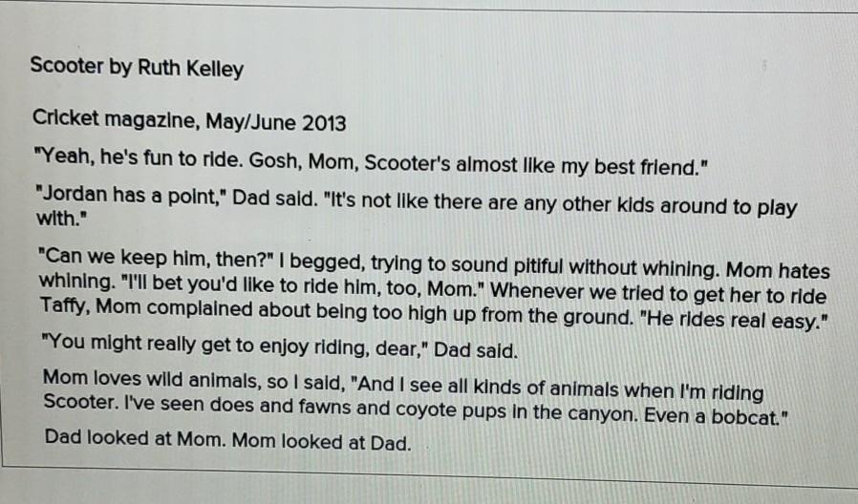This screenshot has width=858, height=504.
Task: Click the phrase 'He rides real easy.'
Action: point(734,320)
